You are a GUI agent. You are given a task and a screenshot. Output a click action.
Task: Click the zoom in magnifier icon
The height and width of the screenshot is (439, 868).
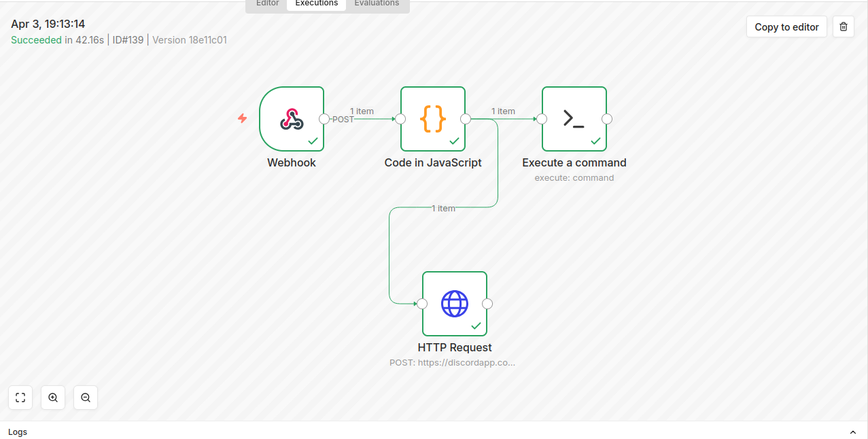(53, 398)
